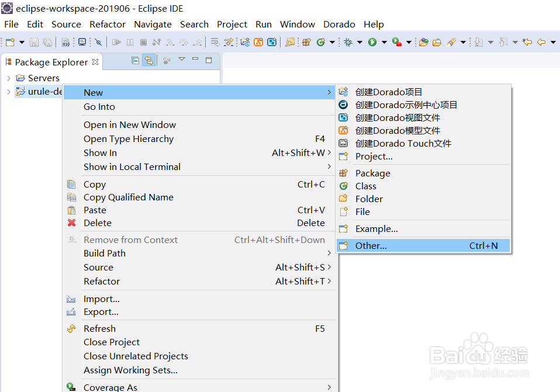This screenshot has height=392, width=560.
Task: Click Collapse All in Package Explorer
Action: 136,60
